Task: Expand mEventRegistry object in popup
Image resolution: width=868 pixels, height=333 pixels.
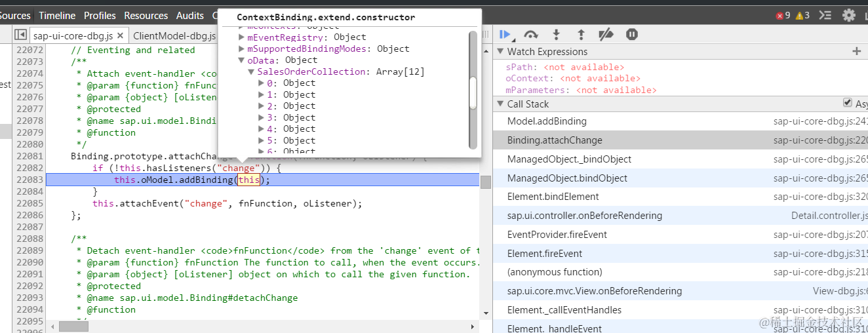Action: 241,37
